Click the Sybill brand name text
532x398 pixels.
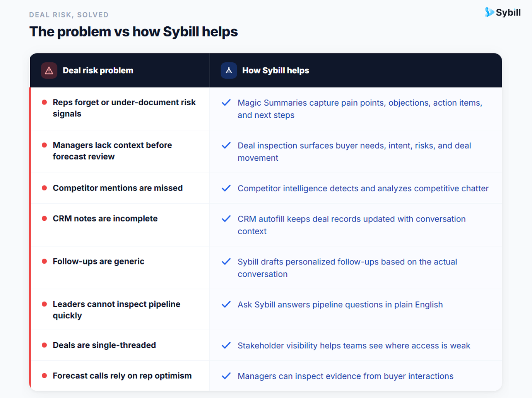508,13
